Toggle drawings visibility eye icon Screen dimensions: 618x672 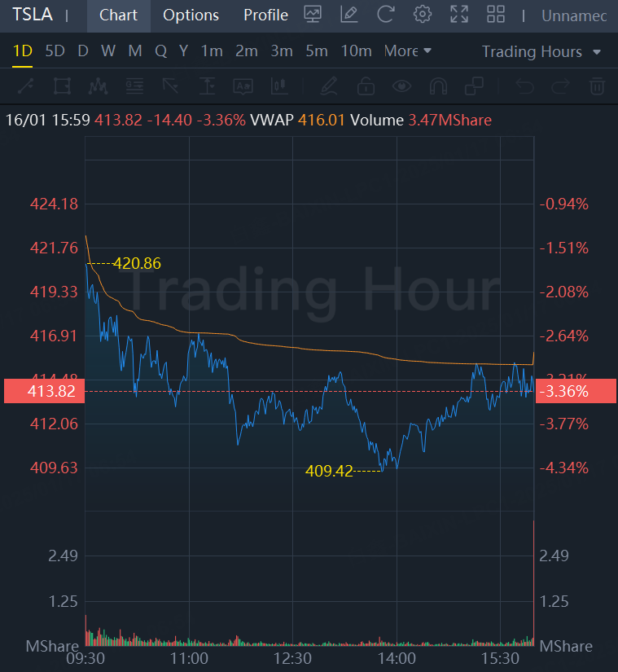(x=401, y=86)
